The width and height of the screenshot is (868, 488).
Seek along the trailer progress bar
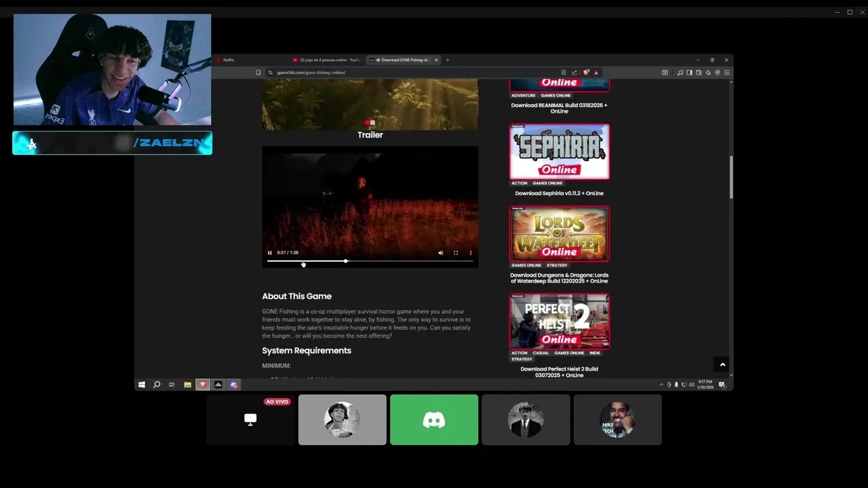(370, 261)
